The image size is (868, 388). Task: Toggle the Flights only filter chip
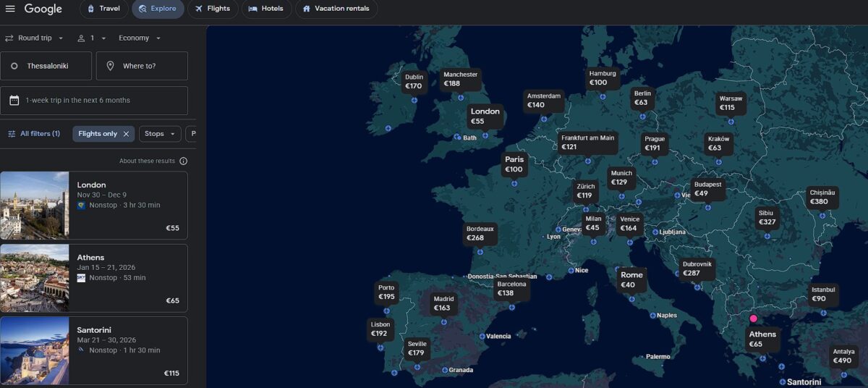pyautogui.click(x=103, y=134)
